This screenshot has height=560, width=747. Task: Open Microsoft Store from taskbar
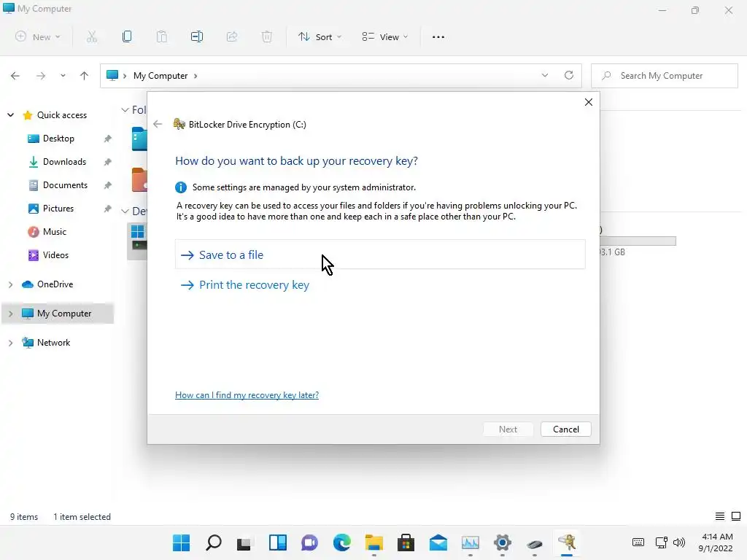pos(406,542)
